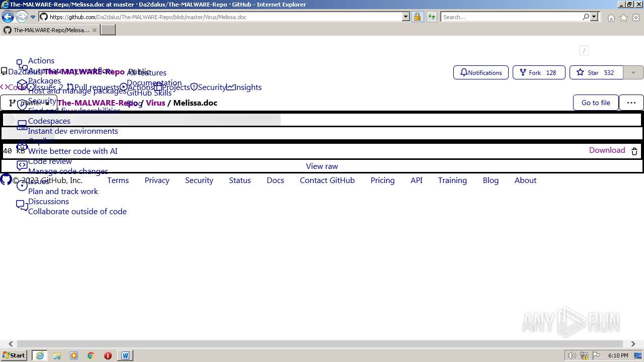The width and height of the screenshot is (644, 362).
Task: Open the search provider dropdown arrow
Action: click(594, 17)
